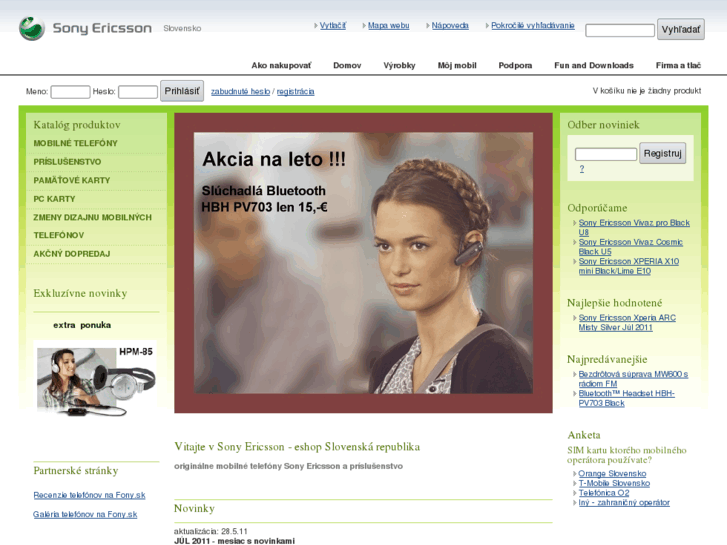Click the Vyhľadať search button

pyautogui.click(x=681, y=29)
